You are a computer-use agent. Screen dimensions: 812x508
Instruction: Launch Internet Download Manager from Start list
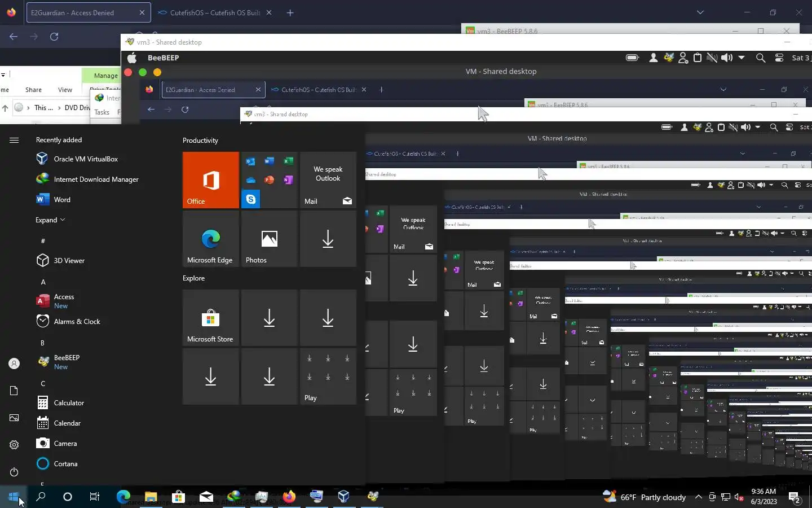click(x=87, y=179)
